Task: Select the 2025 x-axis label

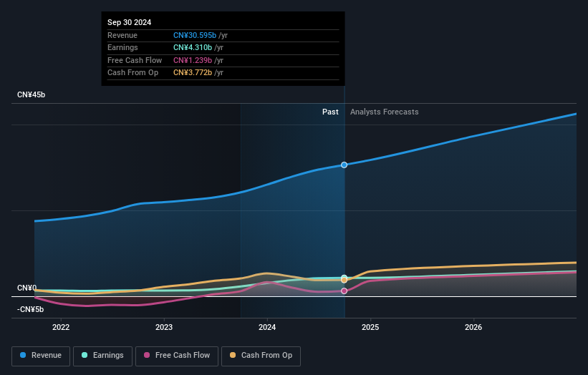Action: (x=370, y=328)
